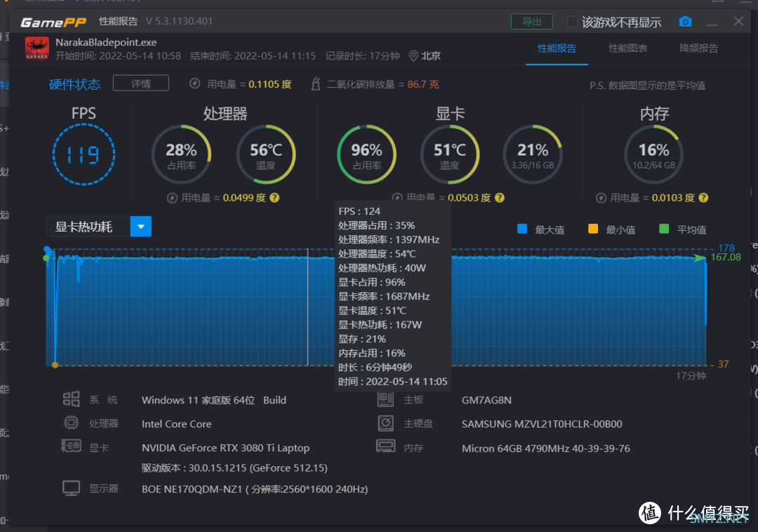This screenshot has width=758, height=532.
Task: Click the VRAM 21% gauge
Action: tap(533, 154)
